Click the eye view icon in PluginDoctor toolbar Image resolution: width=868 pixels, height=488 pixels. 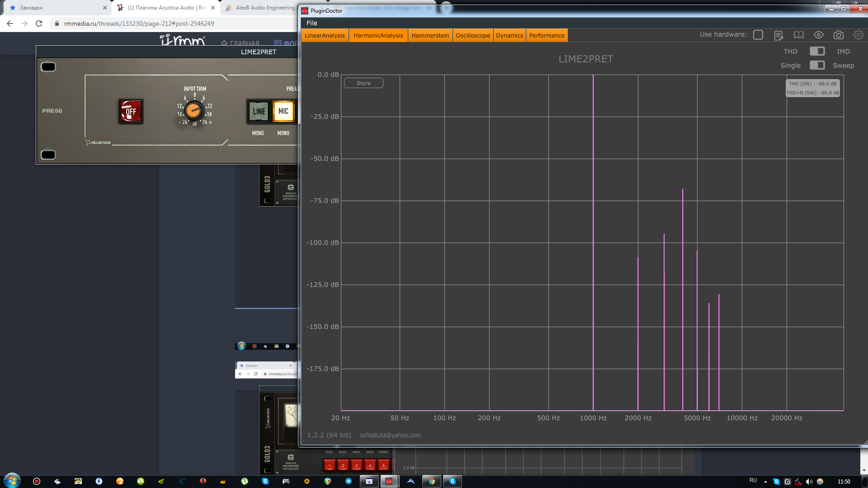[819, 35]
